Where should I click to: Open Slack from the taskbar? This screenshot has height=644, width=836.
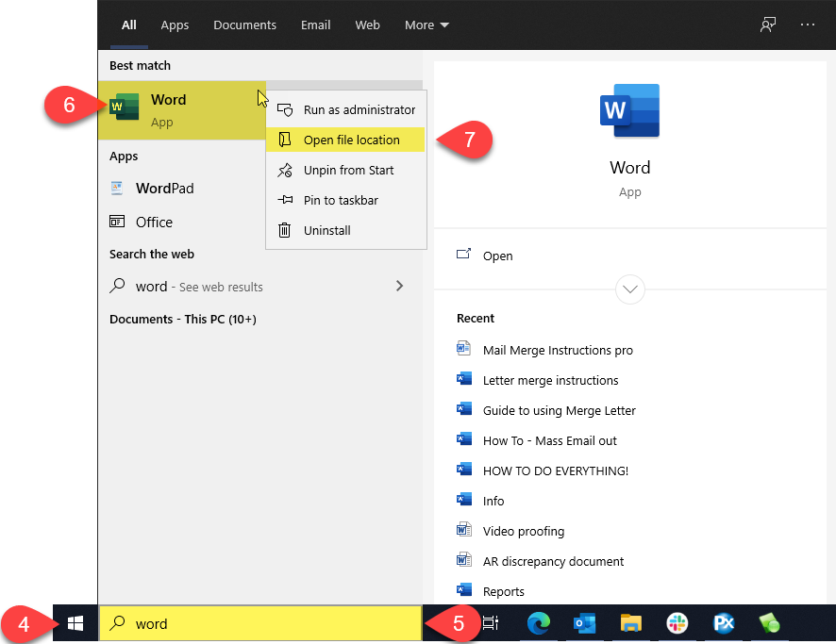(677, 622)
